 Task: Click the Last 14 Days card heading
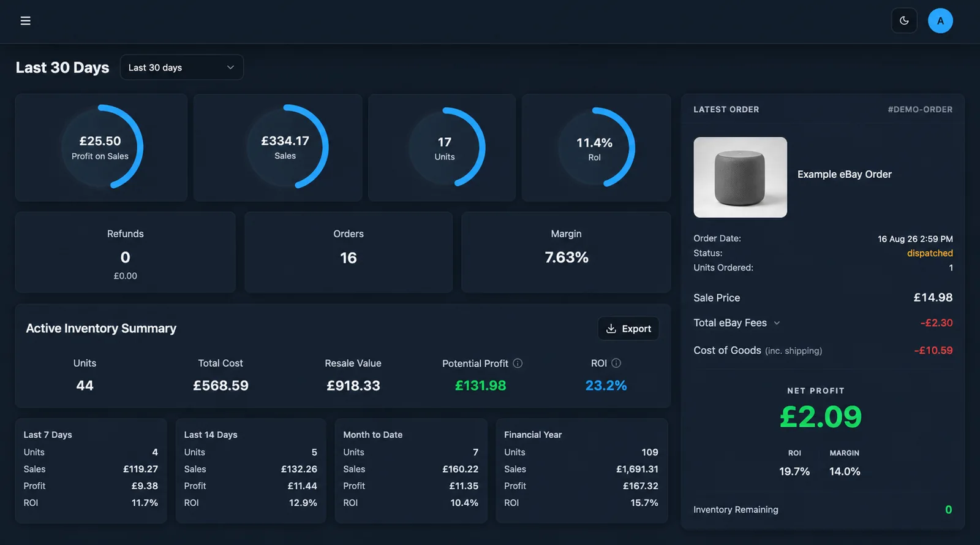(211, 435)
